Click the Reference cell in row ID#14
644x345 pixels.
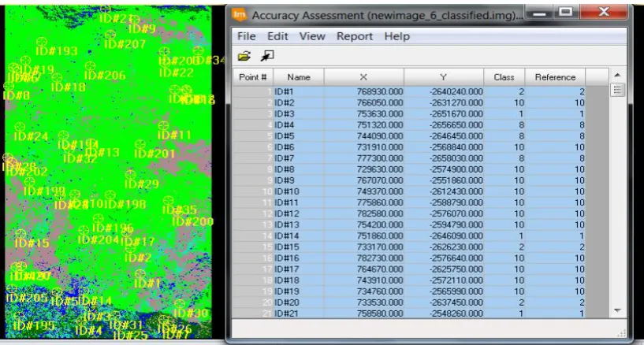tap(555, 236)
